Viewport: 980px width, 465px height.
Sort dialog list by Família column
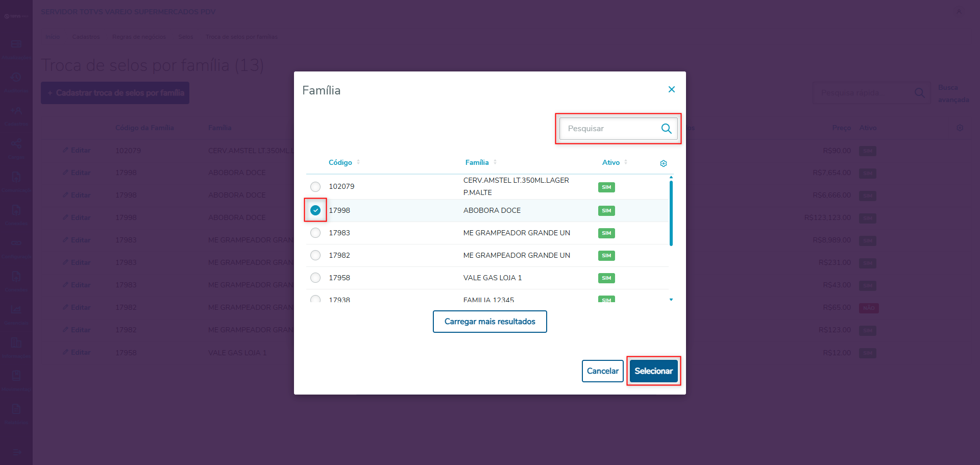(481, 162)
